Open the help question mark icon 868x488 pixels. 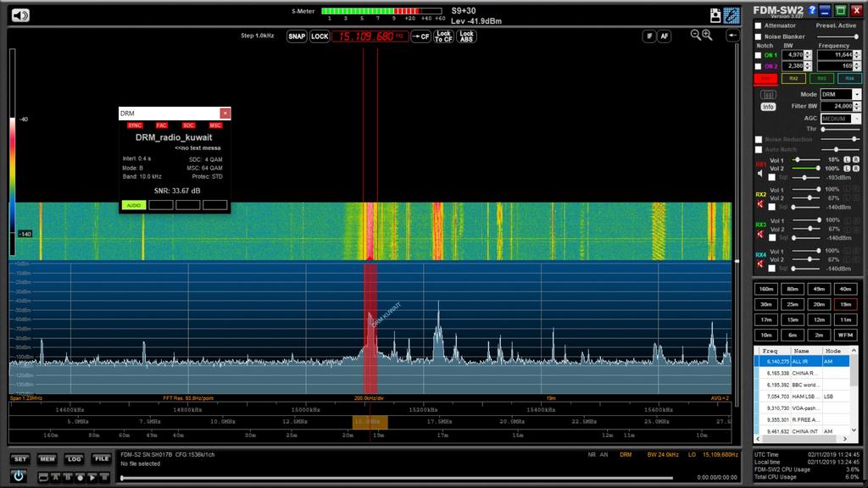[x=812, y=10]
